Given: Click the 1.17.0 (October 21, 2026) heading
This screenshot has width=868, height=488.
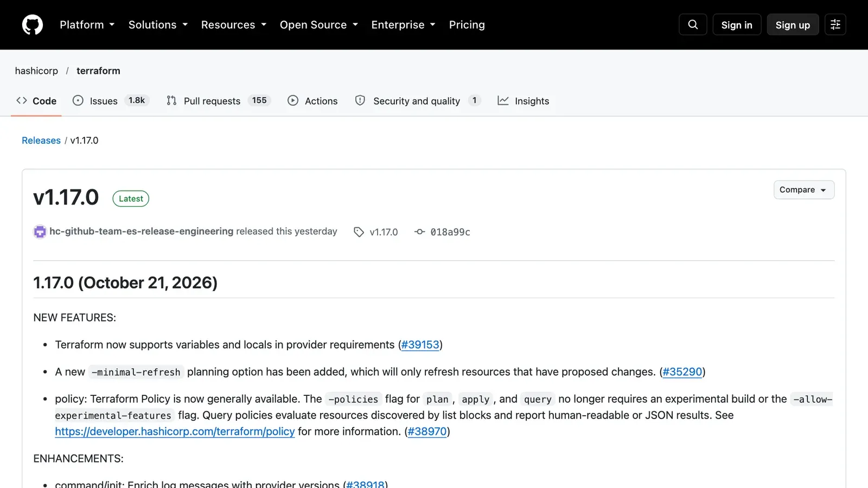Looking at the screenshot, I should 125,282.
